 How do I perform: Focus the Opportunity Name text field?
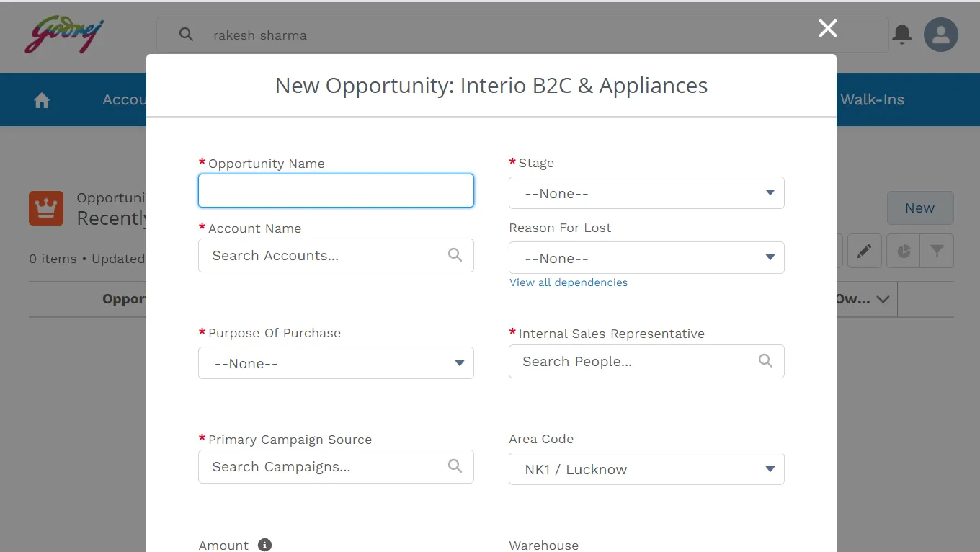tap(336, 191)
